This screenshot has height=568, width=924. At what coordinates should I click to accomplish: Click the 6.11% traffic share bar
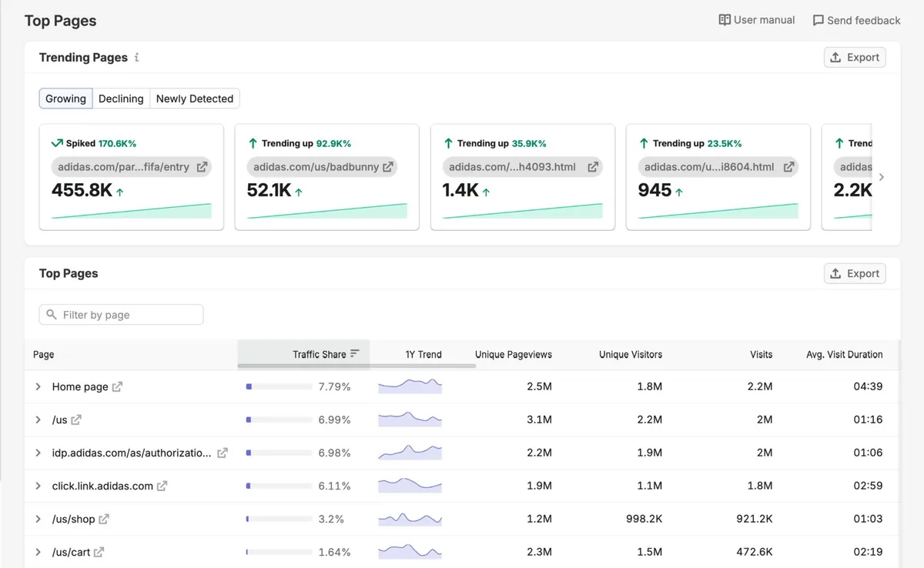279,486
